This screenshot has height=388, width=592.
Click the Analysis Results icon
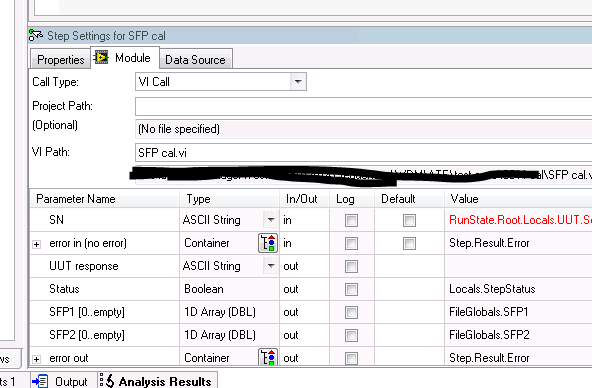tap(107, 381)
